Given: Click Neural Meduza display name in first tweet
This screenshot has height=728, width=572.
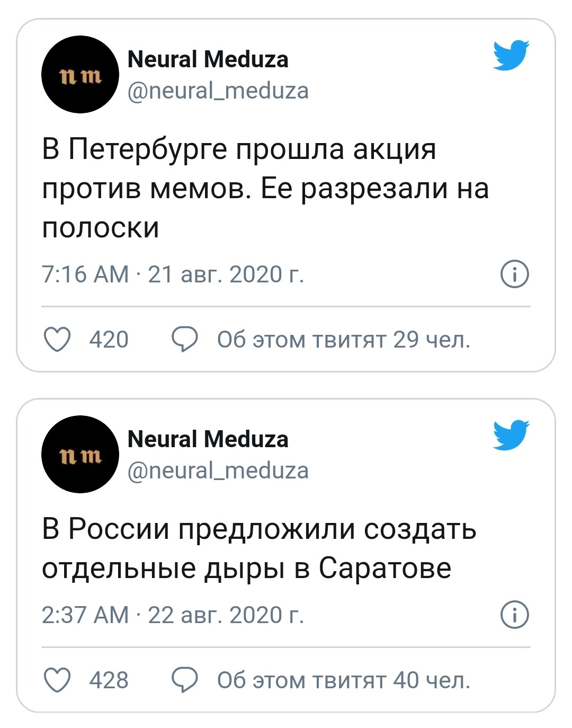Looking at the screenshot, I should [x=208, y=59].
